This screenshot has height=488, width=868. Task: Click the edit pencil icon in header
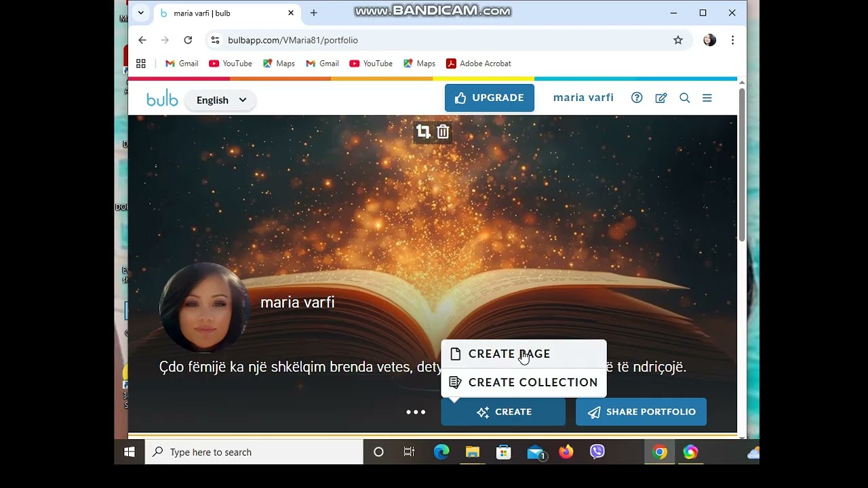point(661,98)
